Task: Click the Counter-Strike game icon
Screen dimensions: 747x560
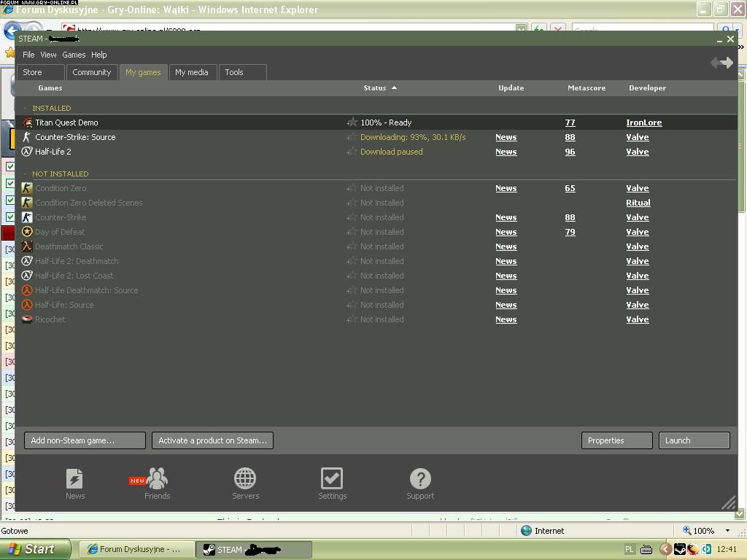Action: [x=27, y=217]
